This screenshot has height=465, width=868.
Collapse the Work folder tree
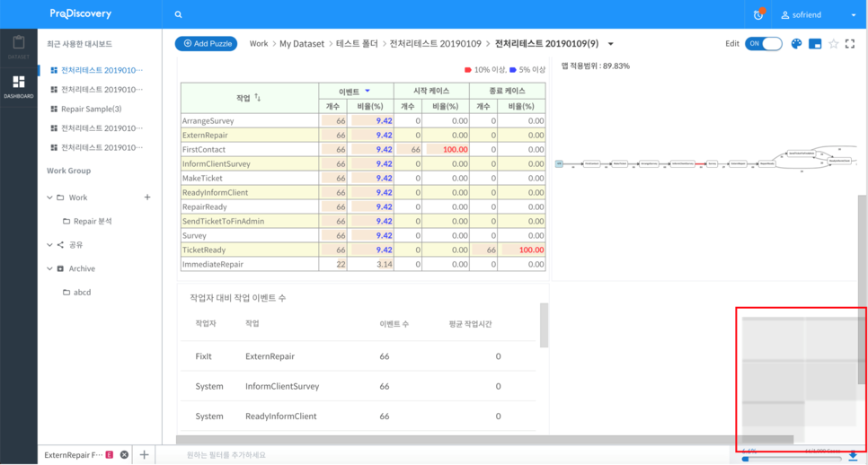coord(49,197)
